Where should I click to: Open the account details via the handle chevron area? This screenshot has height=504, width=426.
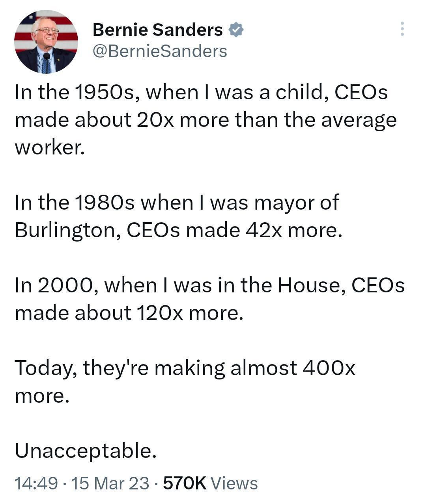(160, 50)
